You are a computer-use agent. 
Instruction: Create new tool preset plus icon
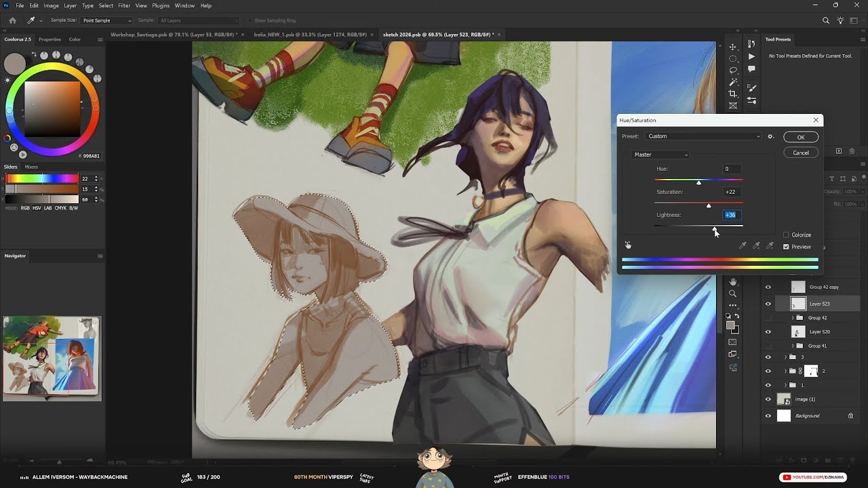click(839, 151)
